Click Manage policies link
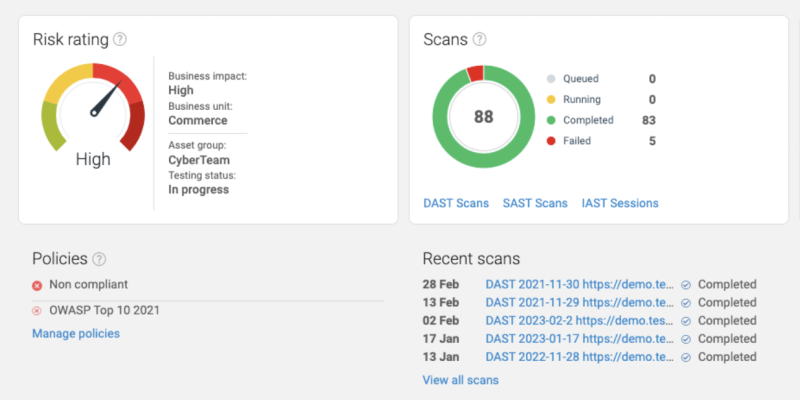Image resolution: width=800 pixels, height=400 pixels. coord(76,333)
